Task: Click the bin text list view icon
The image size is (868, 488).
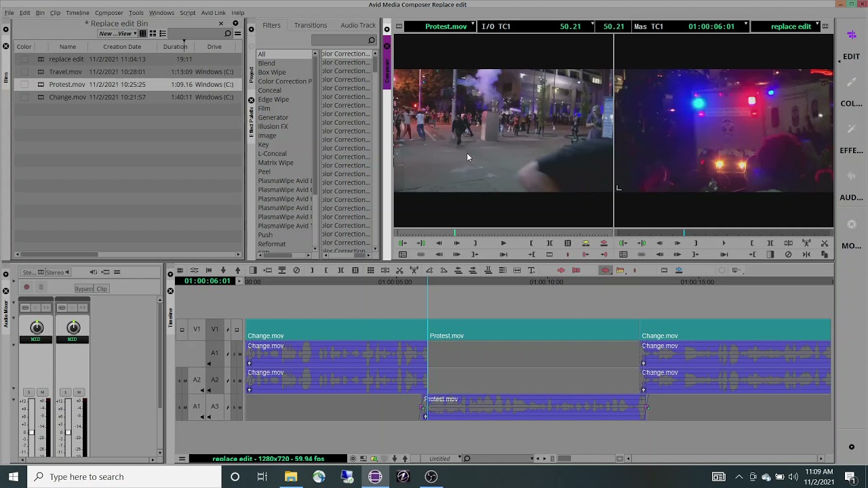Action: point(142,33)
